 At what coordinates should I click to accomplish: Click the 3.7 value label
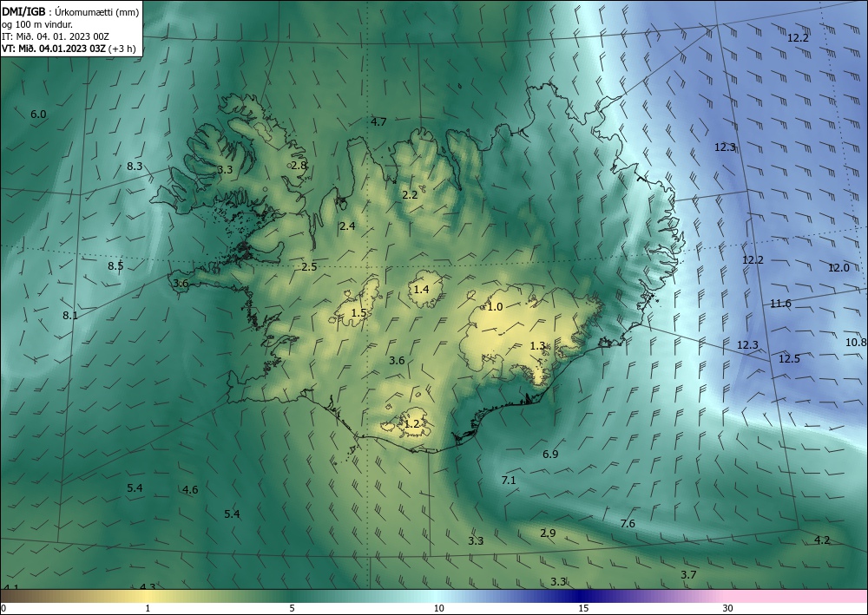click(x=688, y=575)
